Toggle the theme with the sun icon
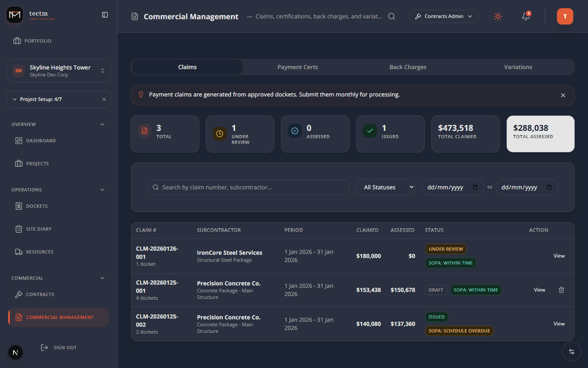This screenshot has width=588, height=368. (497, 16)
